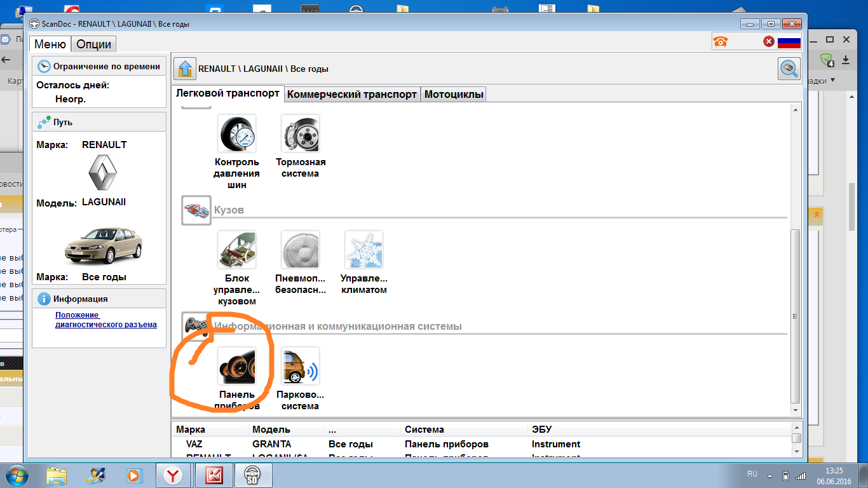Click the up arrow of systems list scrollbar
Viewport: 868px width, 488px height.
795,109
